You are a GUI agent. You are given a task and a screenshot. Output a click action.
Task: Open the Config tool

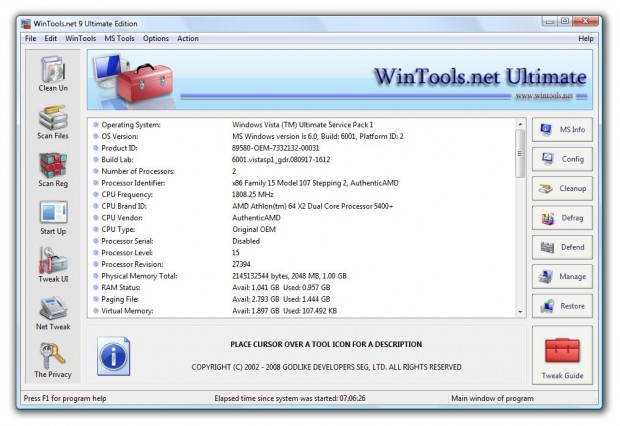point(562,159)
